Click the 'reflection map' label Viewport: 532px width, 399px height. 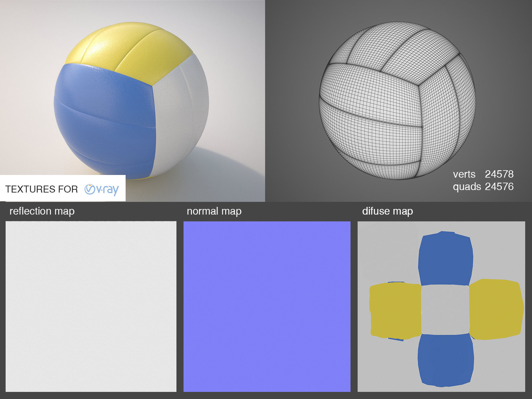pos(42,211)
